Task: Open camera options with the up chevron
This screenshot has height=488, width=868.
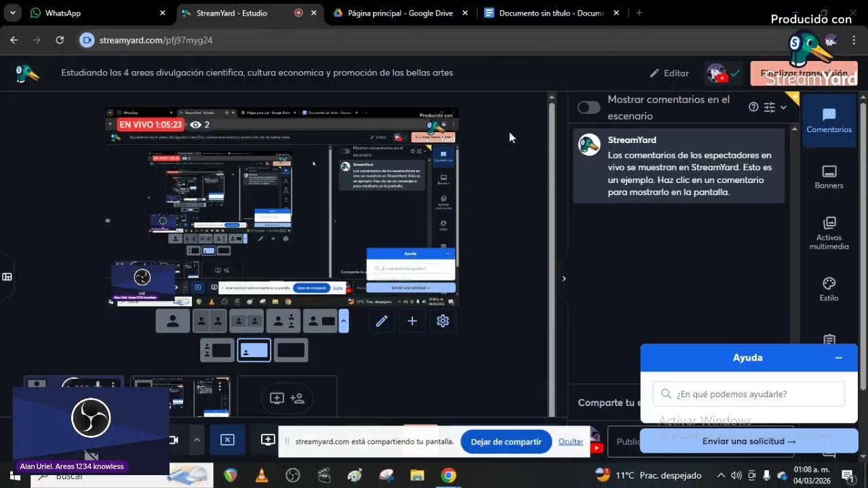Action: click(197, 440)
